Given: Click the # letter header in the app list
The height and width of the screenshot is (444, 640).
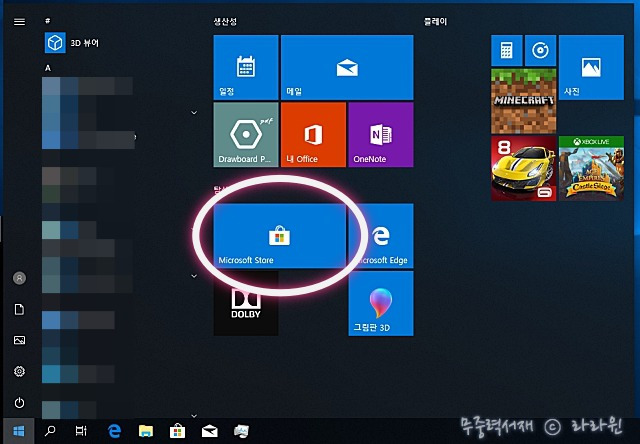Looking at the screenshot, I should pyautogui.click(x=48, y=20).
